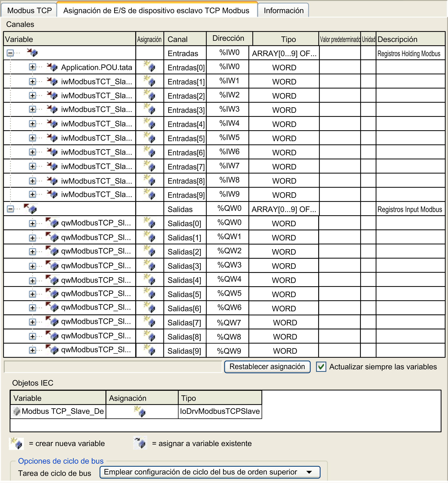Screen dimensions: 448x483
Task: Select the Entradas[6] channel cell
Action: pyautogui.click(x=185, y=152)
